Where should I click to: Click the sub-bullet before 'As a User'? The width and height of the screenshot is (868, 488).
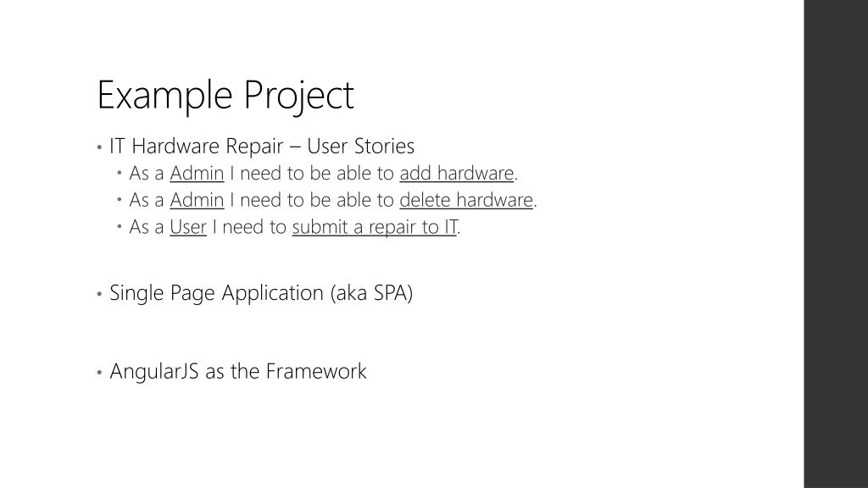[119, 225]
